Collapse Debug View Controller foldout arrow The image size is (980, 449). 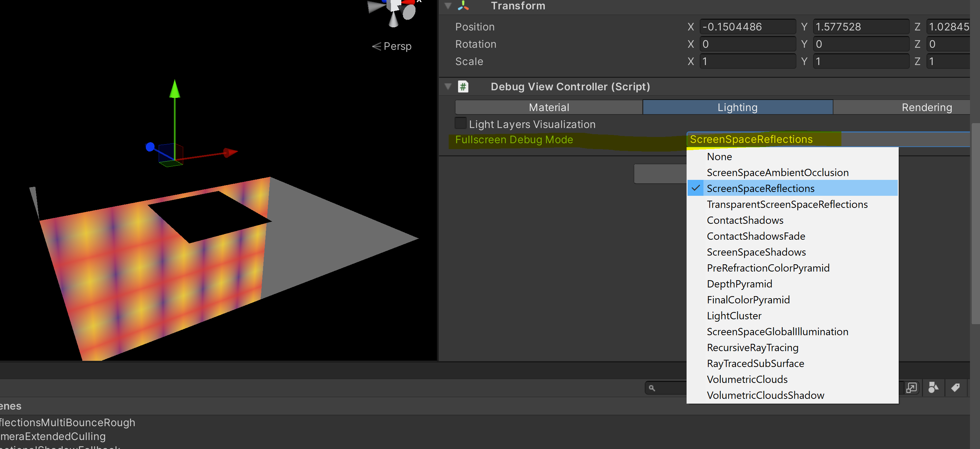(448, 87)
